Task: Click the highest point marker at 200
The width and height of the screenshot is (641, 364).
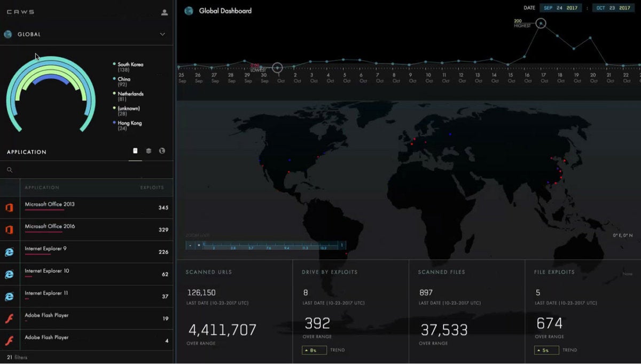Action: tap(541, 23)
